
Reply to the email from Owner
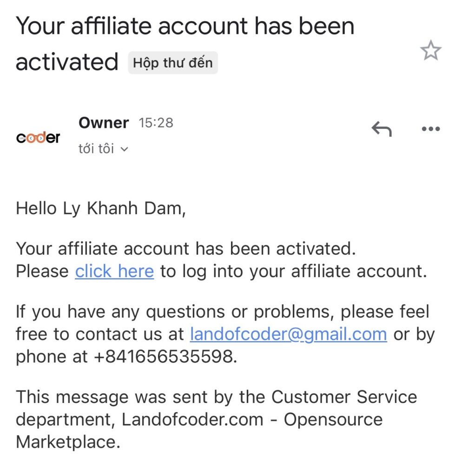[x=382, y=129]
